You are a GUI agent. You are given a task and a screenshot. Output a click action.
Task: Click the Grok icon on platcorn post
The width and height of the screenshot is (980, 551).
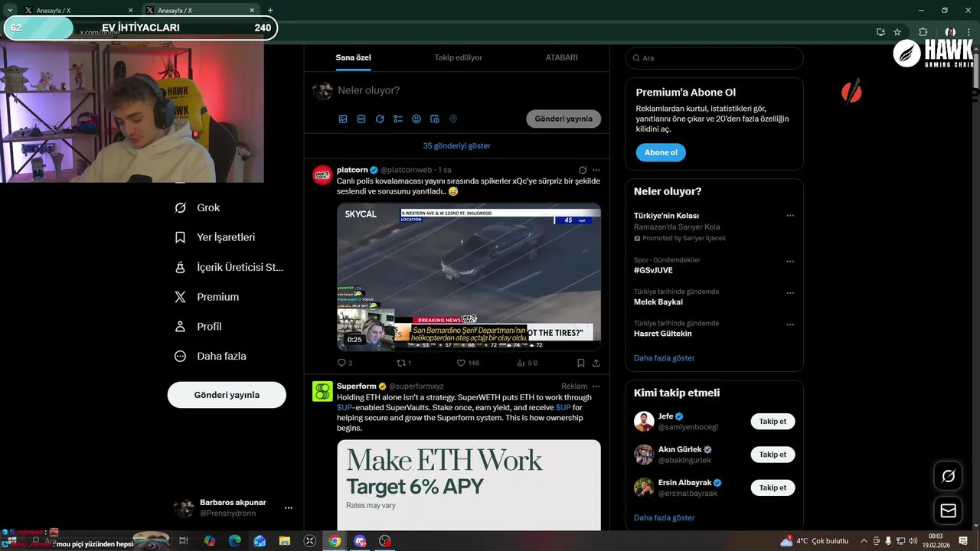click(583, 170)
